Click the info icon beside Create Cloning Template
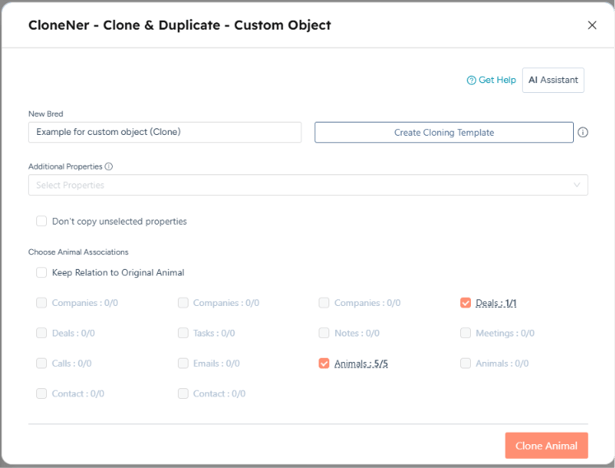The image size is (615, 468). point(583,133)
